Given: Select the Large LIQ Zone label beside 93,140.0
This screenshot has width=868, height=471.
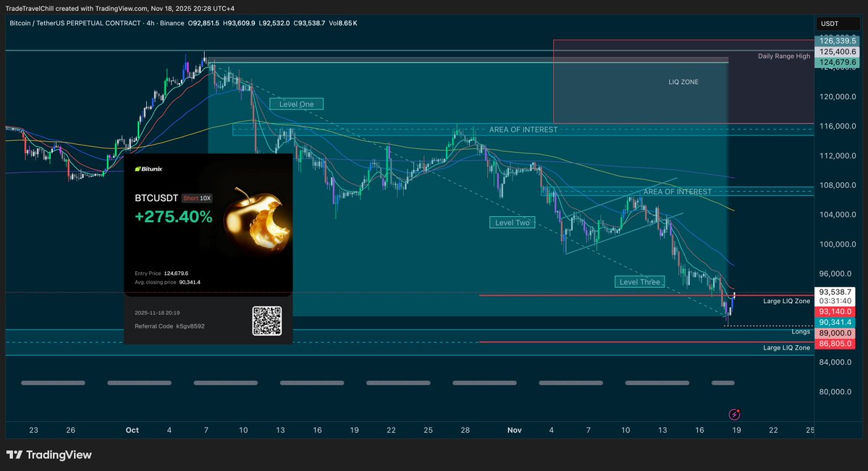Looking at the screenshot, I should (x=786, y=301).
